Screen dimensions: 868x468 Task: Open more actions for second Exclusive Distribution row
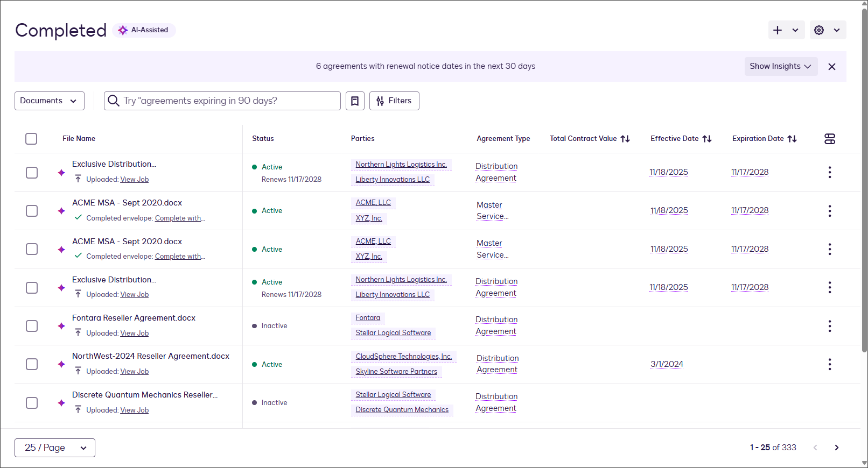(x=830, y=287)
